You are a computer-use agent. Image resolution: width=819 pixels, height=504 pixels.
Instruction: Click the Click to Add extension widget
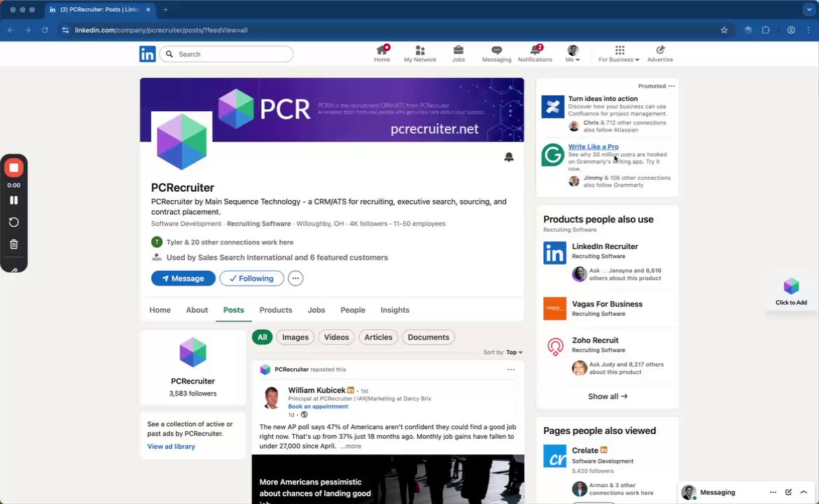[791, 291]
